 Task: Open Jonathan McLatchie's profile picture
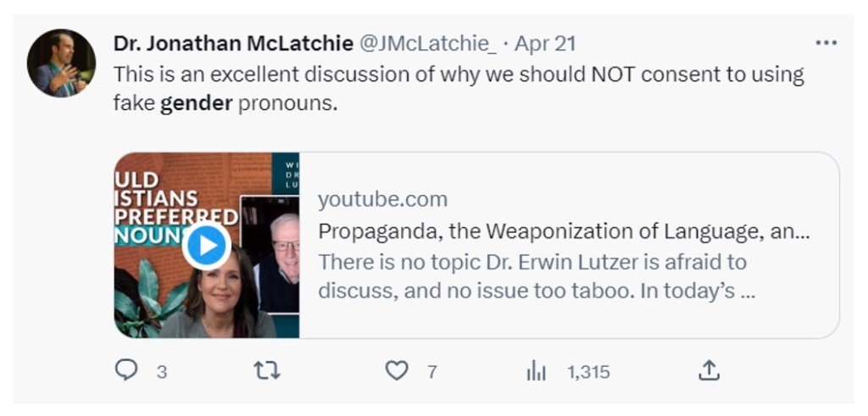pyautogui.click(x=61, y=64)
